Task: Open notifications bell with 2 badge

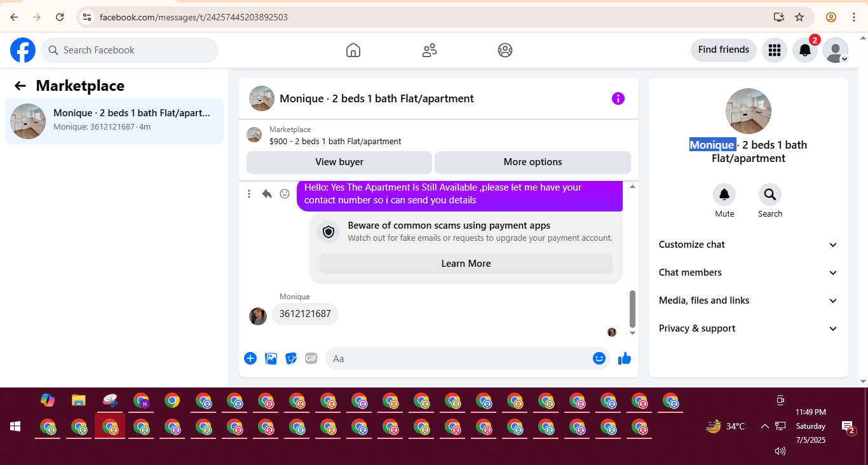Action: tap(805, 50)
